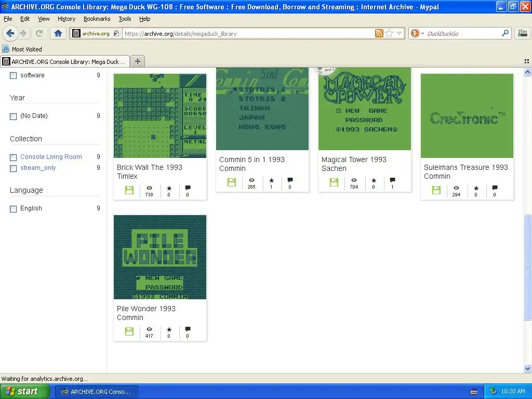Go back with the browser back arrow
This screenshot has height=399, width=532.
tap(10, 33)
